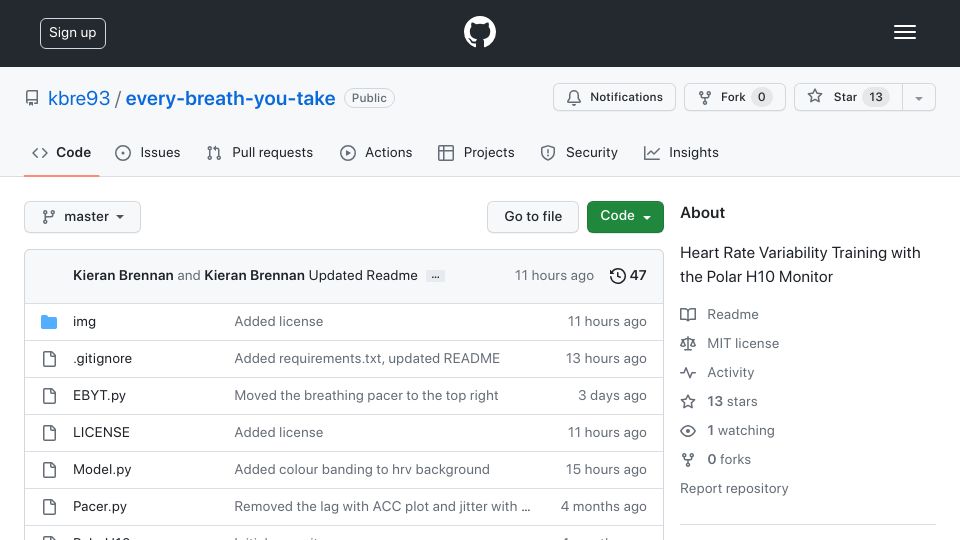Viewport: 960px width, 540px height.
Task: Open Readme link in About sidebar
Action: [x=732, y=314]
